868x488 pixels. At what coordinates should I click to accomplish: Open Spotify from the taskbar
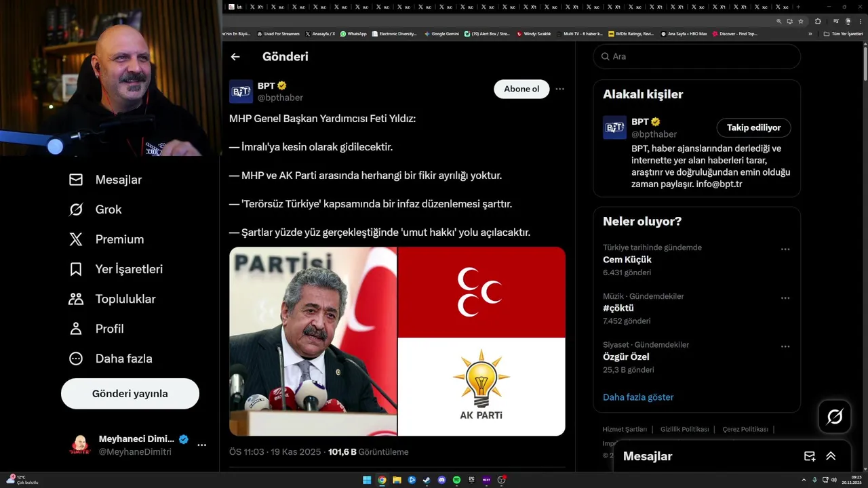click(x=456, y=480)
